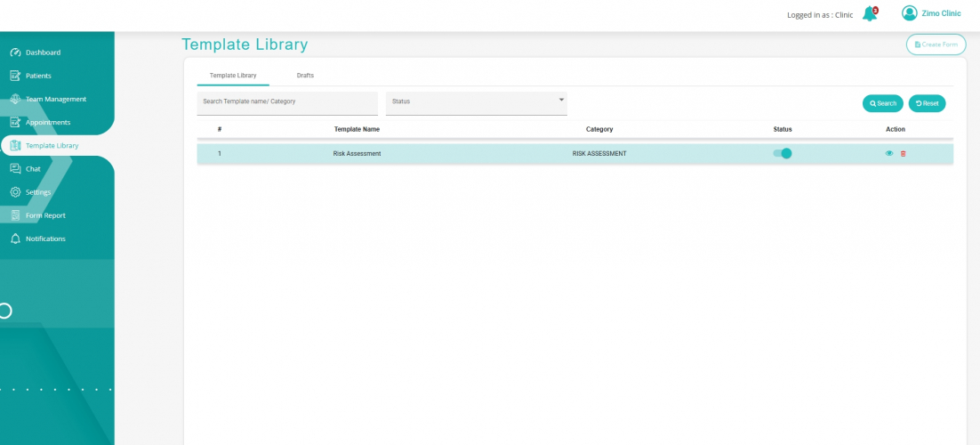Open Notifications from sidebar
The image size is (980, 445).
45,239
